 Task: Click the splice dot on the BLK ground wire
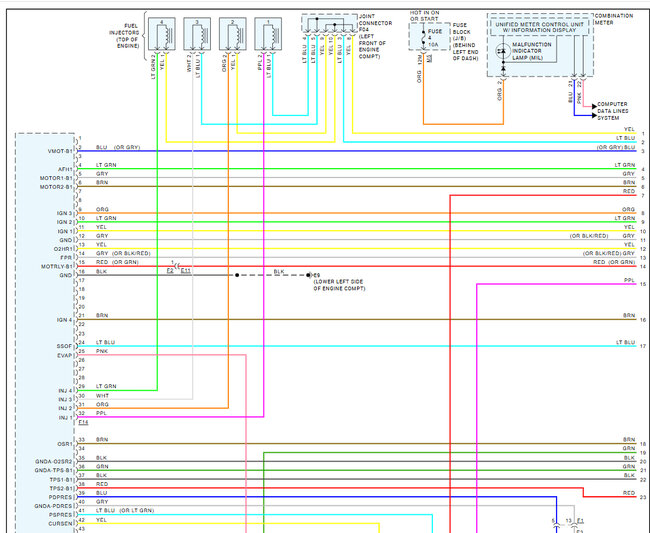[237, 275]
